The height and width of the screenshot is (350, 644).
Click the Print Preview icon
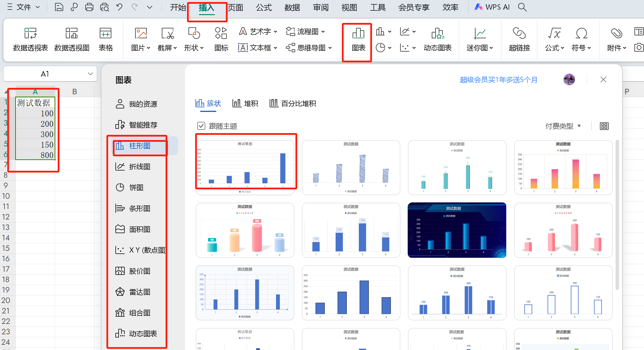point(104,7)
